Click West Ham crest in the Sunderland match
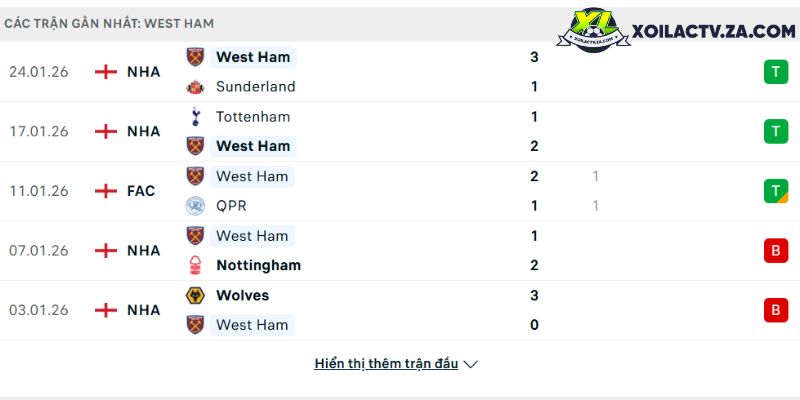800x400 pixels. 195,57
